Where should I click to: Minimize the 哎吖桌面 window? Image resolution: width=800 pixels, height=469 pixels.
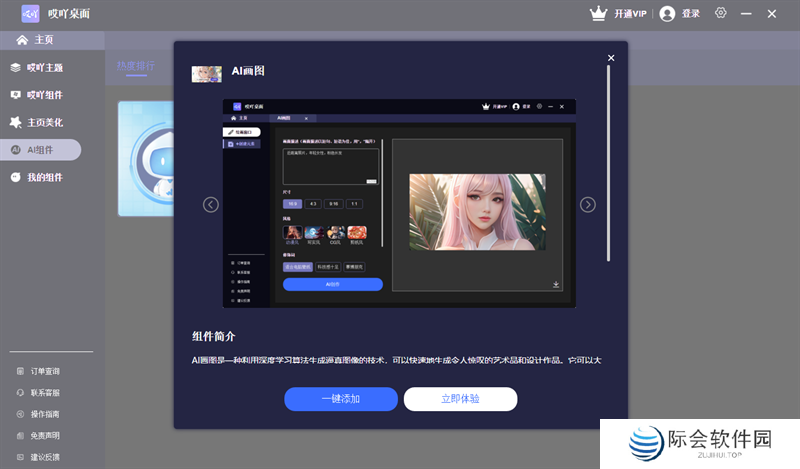pyautogui.click(x=746, y=14)
